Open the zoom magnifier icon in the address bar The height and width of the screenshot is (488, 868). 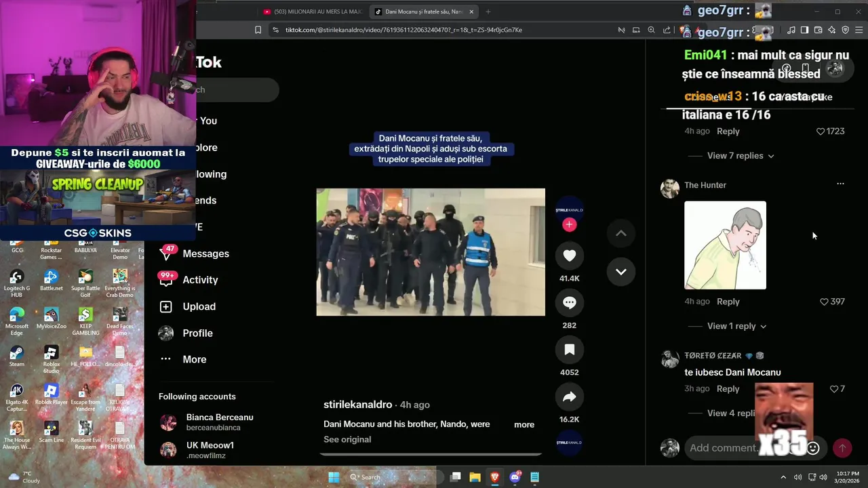click(x=651, y=30)
